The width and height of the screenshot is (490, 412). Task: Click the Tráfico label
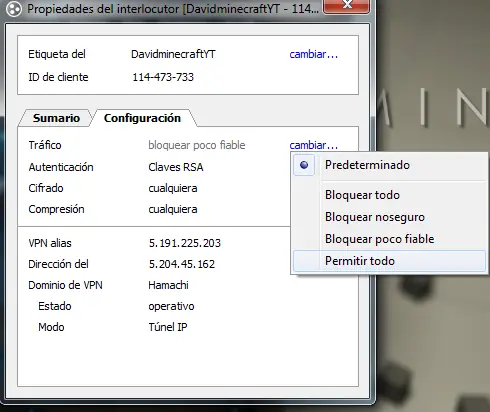pos(45,145)
